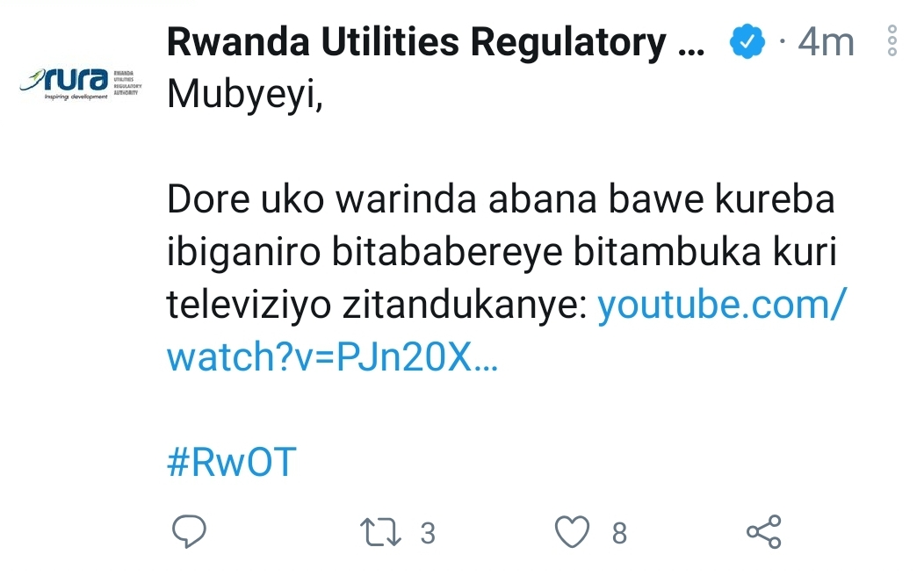Click the Mubyeyi greeting text
This screenshot has width=924, height=576.
coord(245,95)
